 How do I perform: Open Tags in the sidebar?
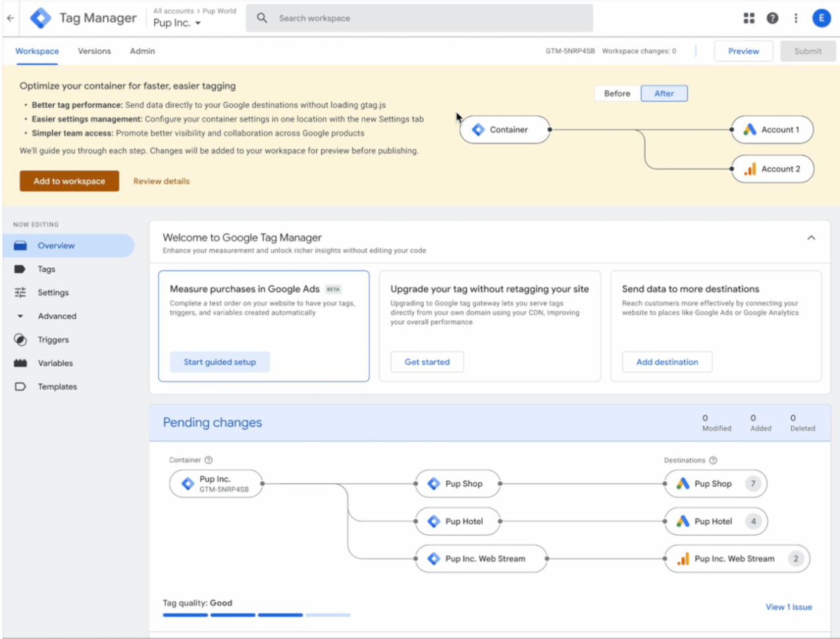click(x=47, y=269)
